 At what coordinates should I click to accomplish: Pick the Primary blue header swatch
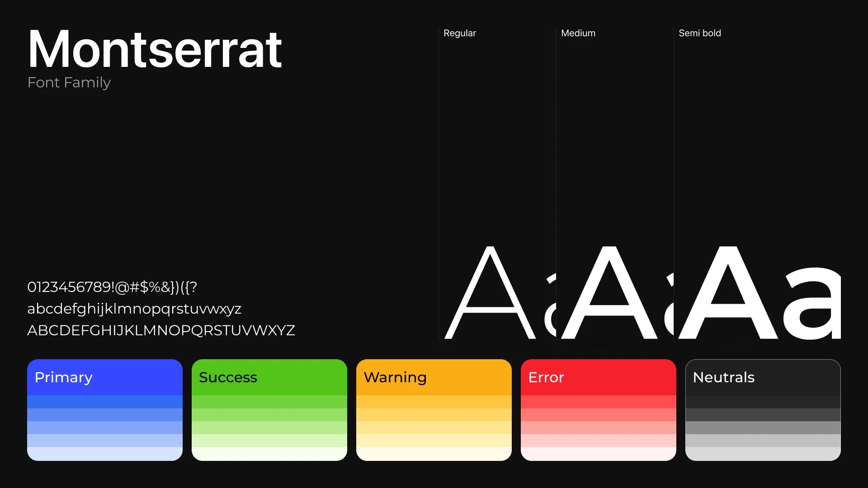tap(105, 377)
